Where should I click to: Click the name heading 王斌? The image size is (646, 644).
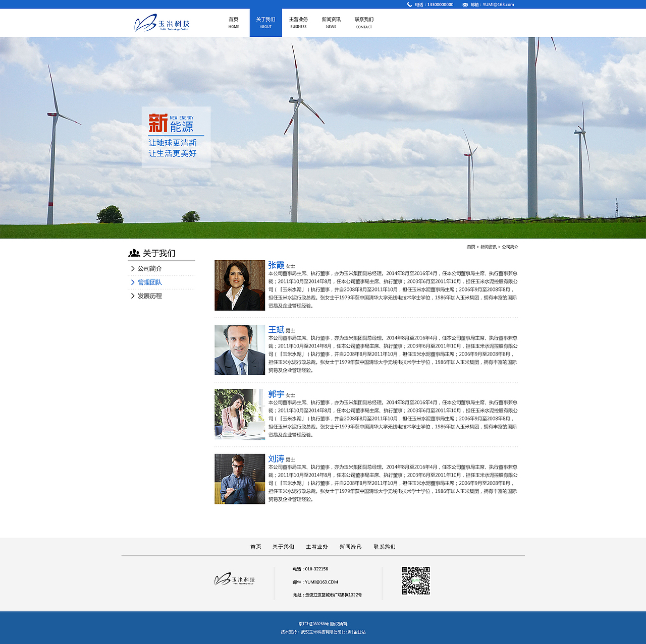tap(276, 330)
